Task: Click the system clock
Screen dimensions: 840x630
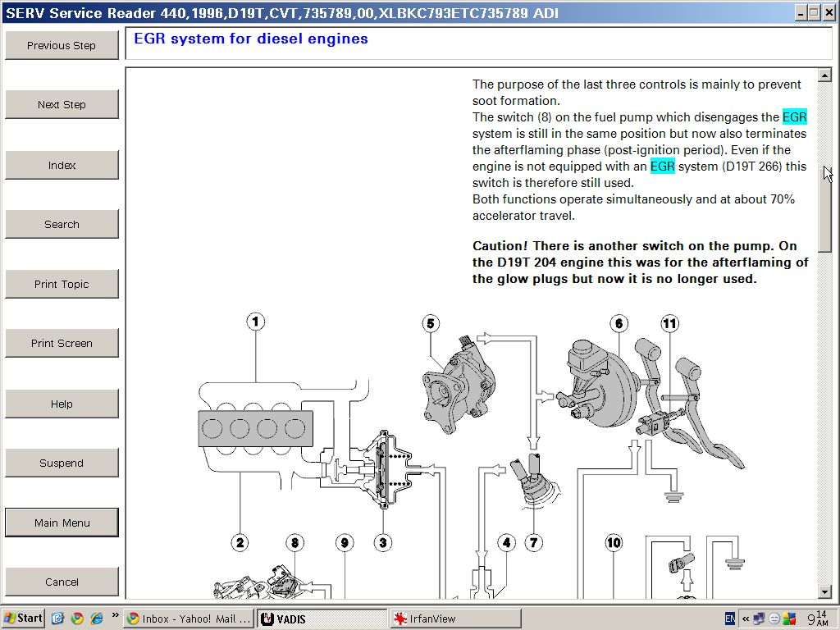Action: click(817, 619)
